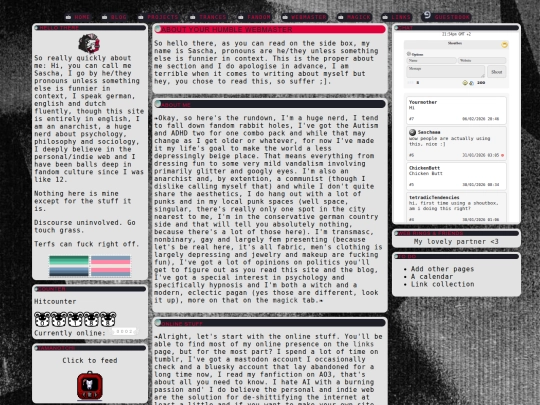
Task: Select the tetradicTendencies chat post
Action: point(456,208)
